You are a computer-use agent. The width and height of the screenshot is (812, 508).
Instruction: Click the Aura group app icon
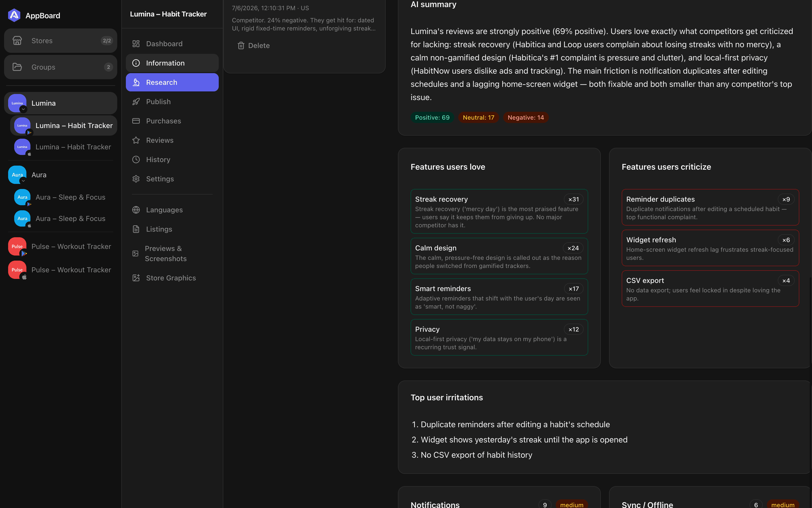click(x=17, y=175)
